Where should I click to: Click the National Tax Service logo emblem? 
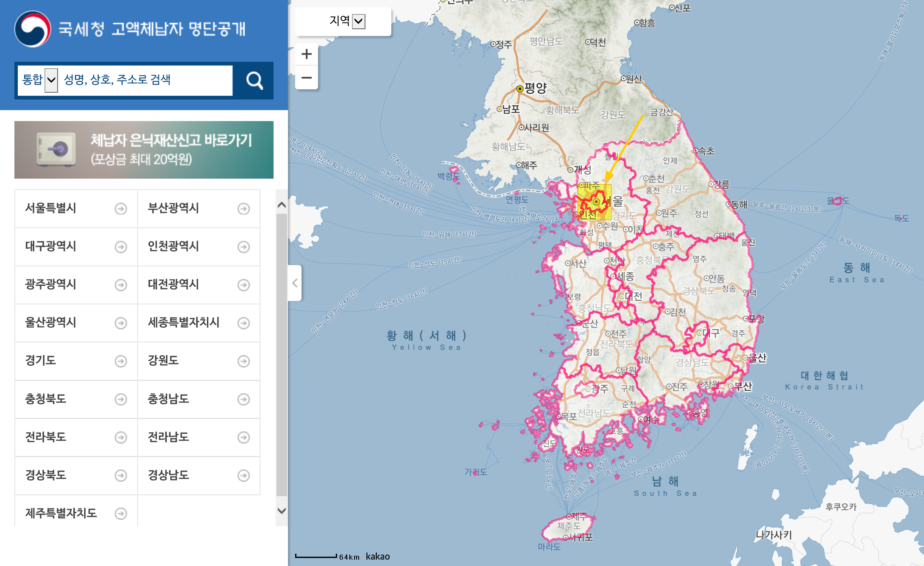33,29
